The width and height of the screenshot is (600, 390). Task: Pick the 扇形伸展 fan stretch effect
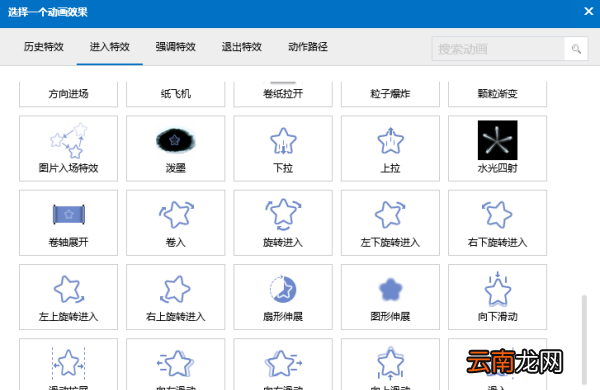pos(283,297)
